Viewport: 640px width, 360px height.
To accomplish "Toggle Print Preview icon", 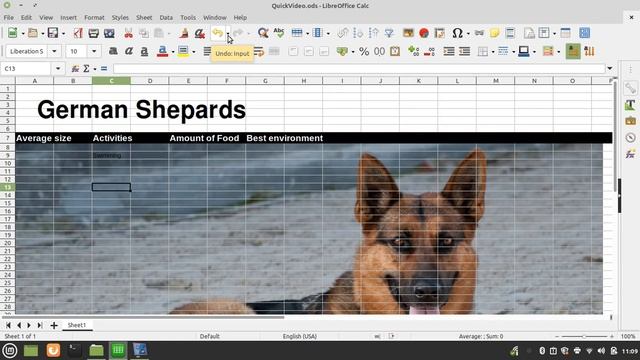I will coord(109,33).
